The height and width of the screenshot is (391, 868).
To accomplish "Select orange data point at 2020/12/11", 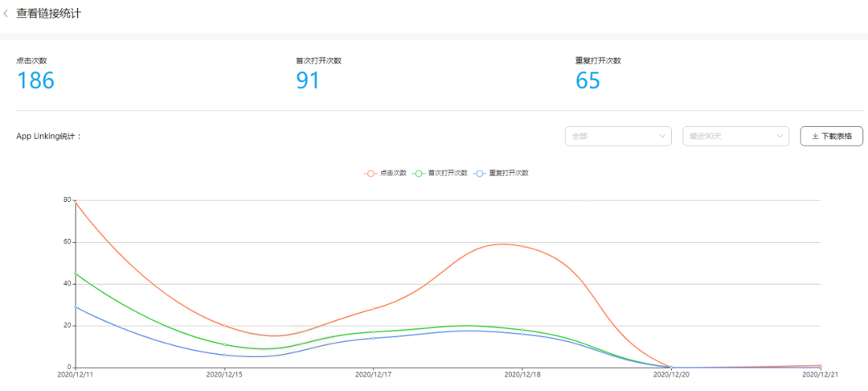I will click(75, 201).
